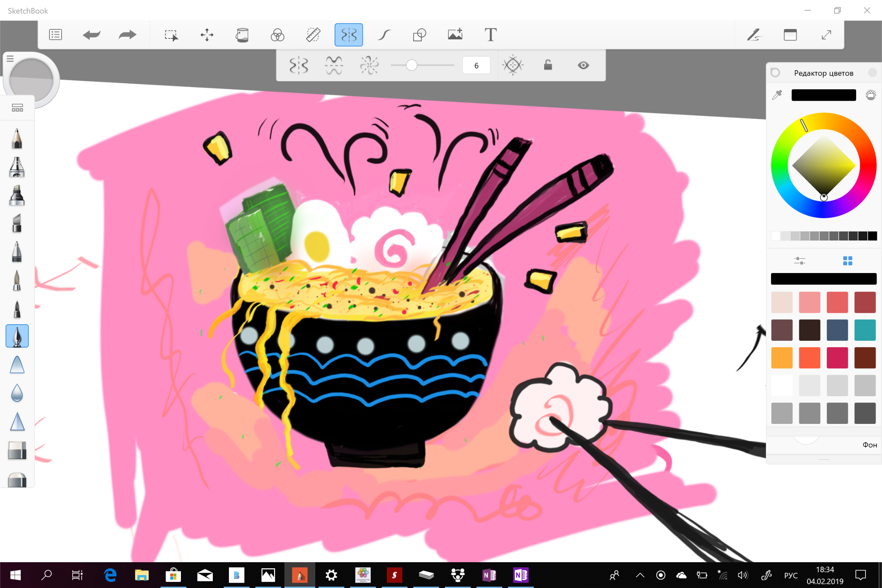Pick the teal color swatch

click(865, 330)
